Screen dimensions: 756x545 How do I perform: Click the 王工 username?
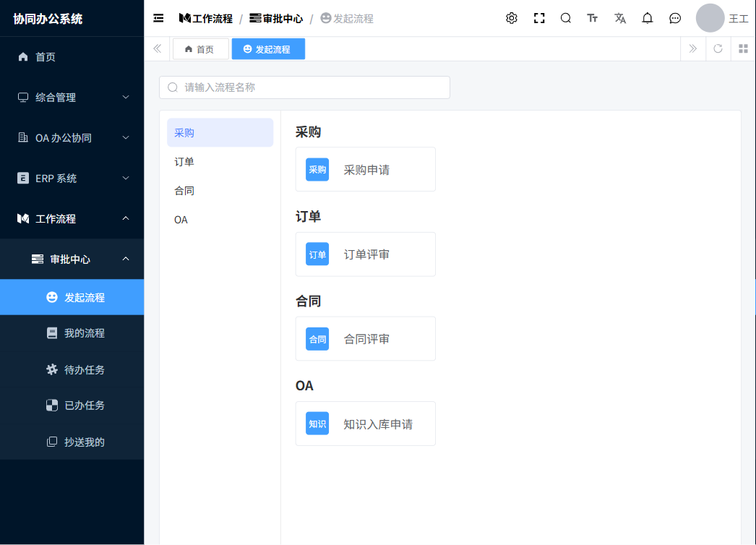pos(738,18)
